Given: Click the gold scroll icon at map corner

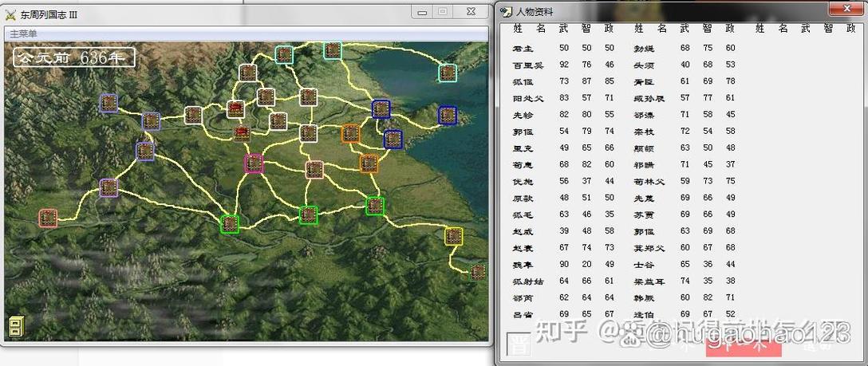Looking at the screenshot, I should point(15,327).
